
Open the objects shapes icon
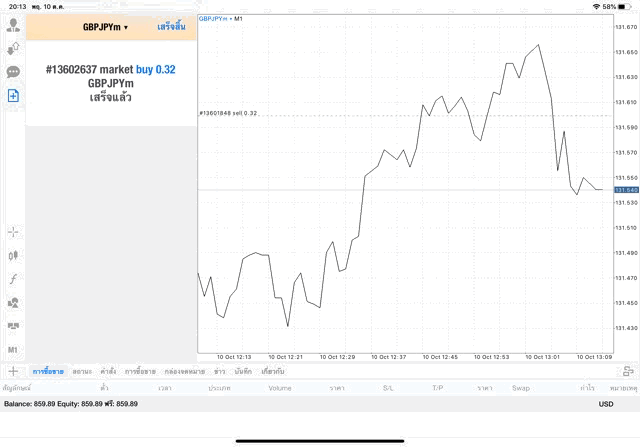(14, 302)
